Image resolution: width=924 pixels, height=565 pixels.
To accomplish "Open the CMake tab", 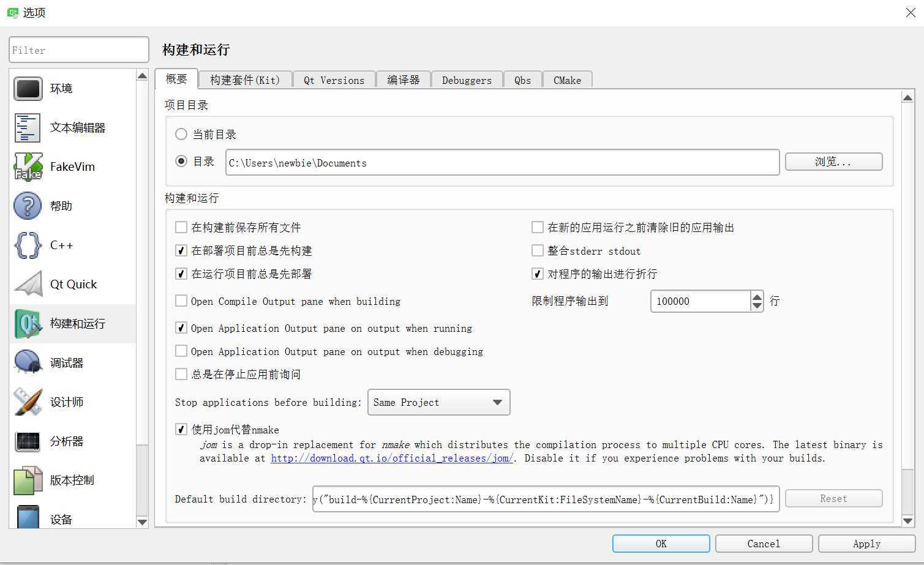I will (567, 80).
